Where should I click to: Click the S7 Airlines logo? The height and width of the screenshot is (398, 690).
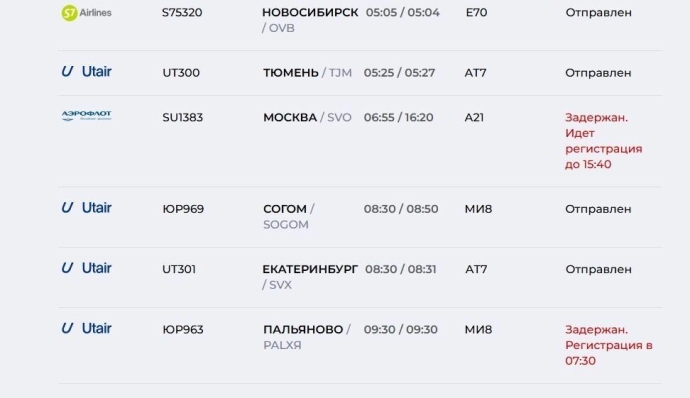86,13
